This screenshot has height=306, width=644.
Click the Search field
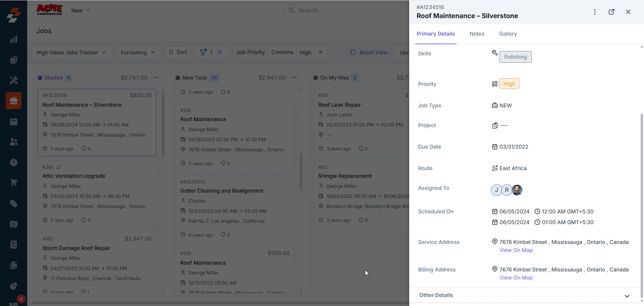pyautogui.click(x=346, y=10)
